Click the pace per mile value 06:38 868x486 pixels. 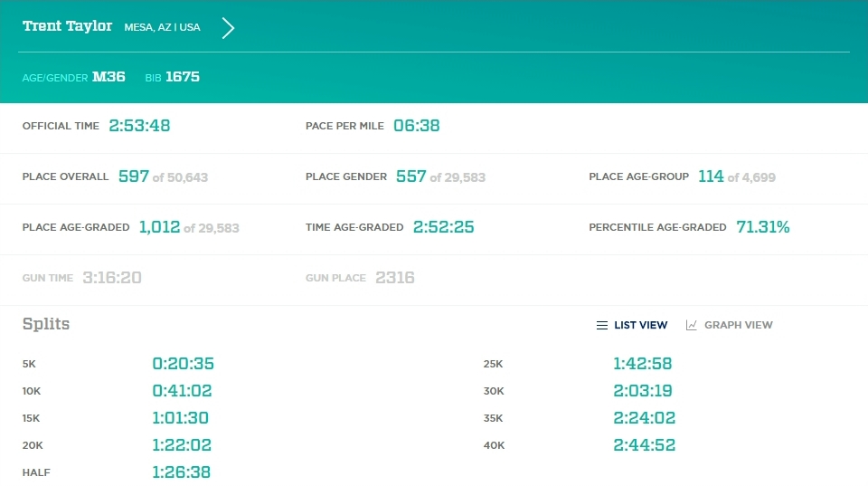click(416, 126)
